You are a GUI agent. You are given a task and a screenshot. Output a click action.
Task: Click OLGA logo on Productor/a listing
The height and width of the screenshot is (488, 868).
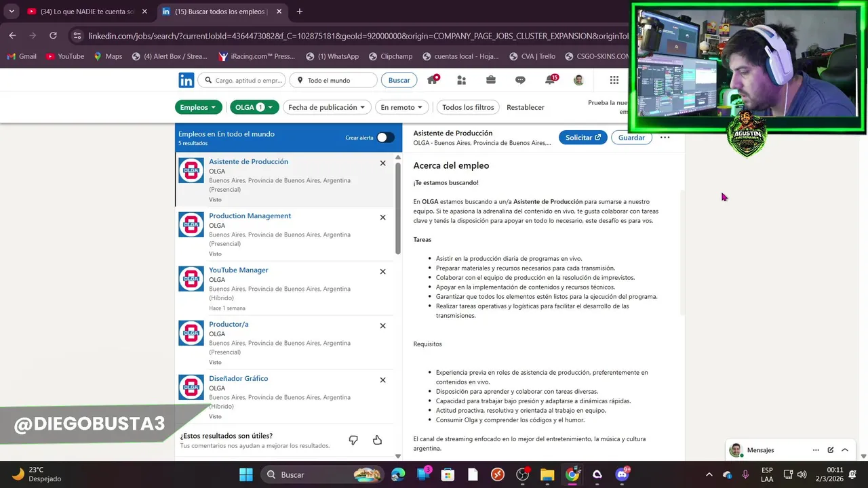(191, 333)
